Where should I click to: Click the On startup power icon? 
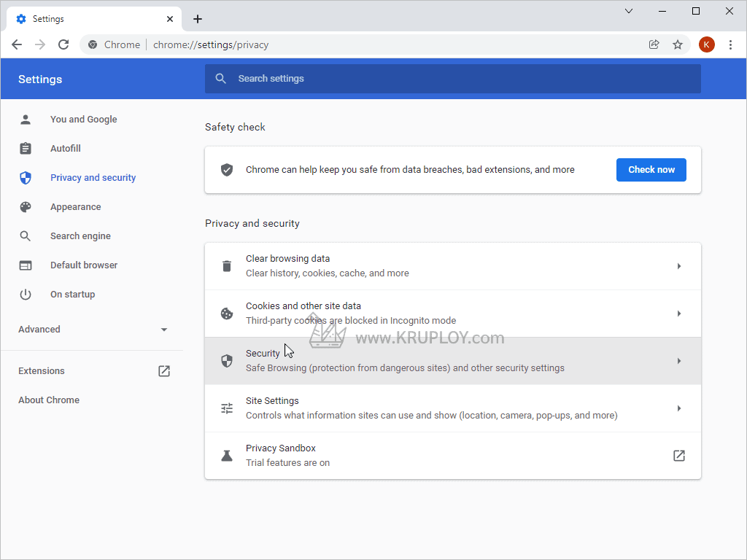(x=26, y=295)
